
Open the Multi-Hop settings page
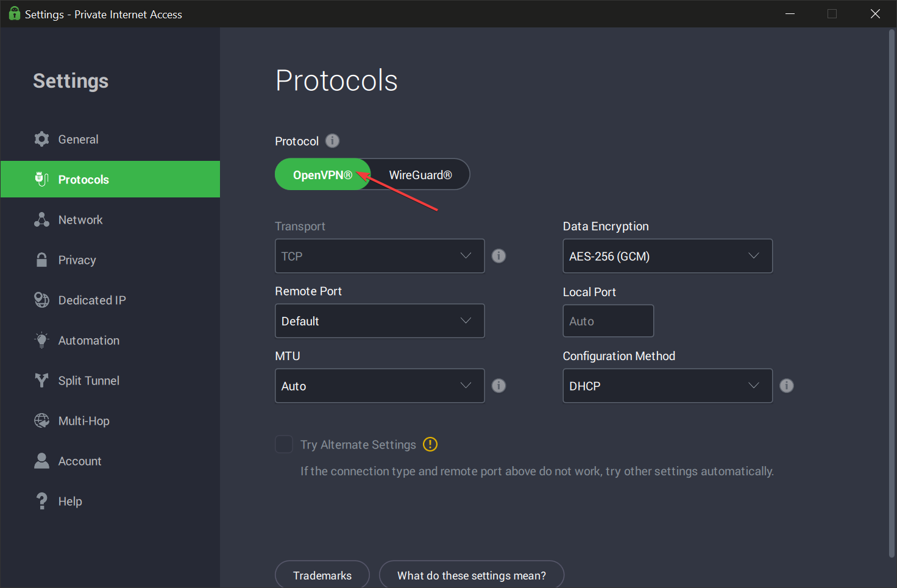tap(110, 420)
